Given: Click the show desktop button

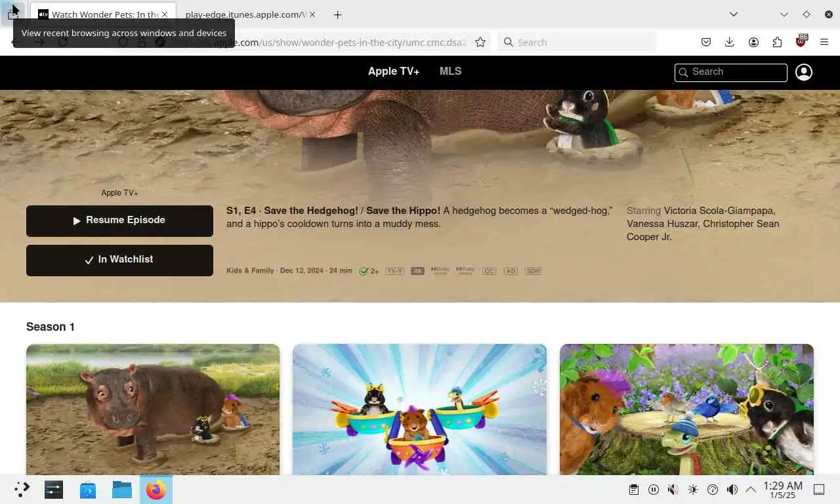Looking at the screenshot, I should pos(819,490).
